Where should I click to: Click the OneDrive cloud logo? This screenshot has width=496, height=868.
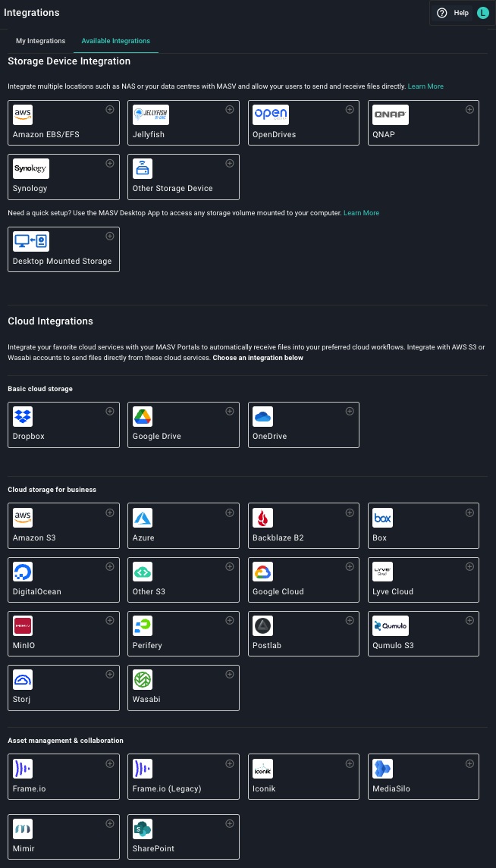(262, 416)
